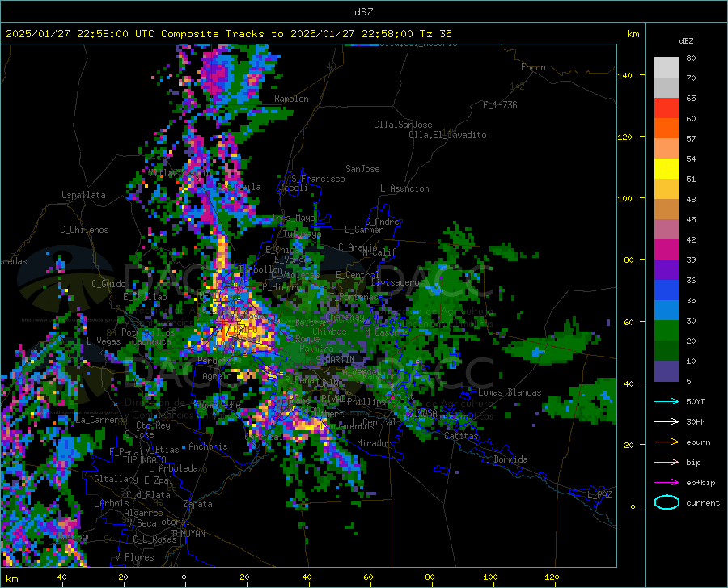This screenshot has height=588, width=728.
Task: Click the eburn yellow arrow legend icon
Action: coord(667,442)
